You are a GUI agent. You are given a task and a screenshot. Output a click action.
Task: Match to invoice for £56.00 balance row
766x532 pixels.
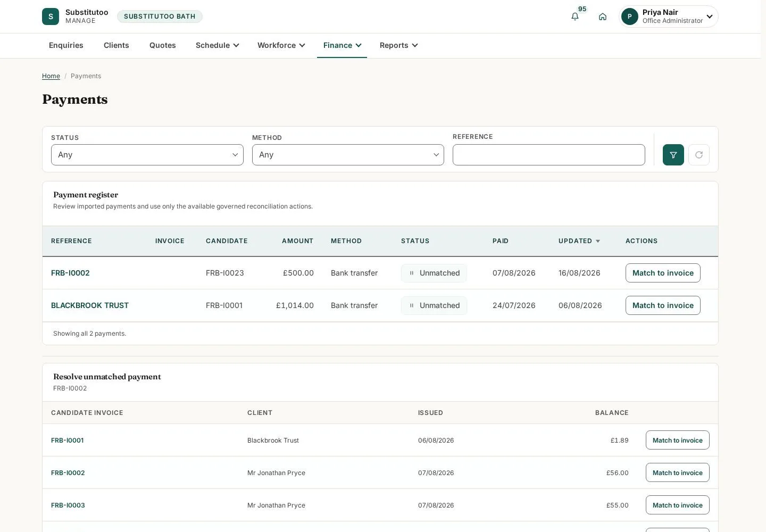pos(678,472)
